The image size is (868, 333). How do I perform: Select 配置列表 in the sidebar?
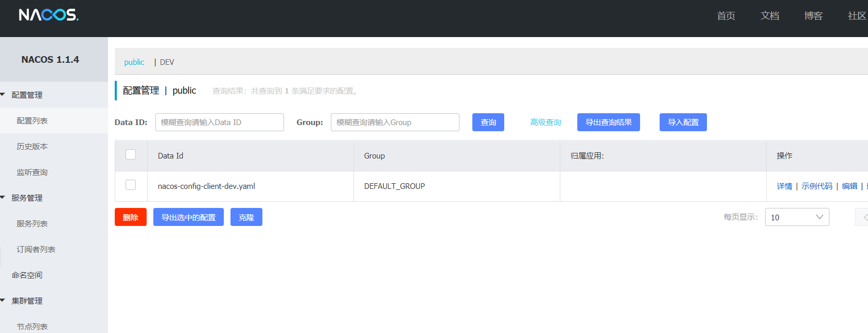coord(54,120)
